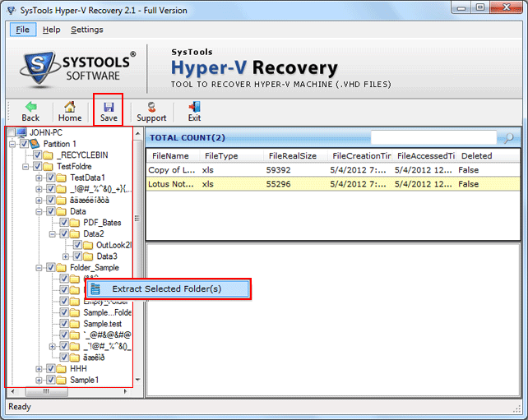Click the JOHN-PC computer icon
528x420 pixels.
pos(21,132)
